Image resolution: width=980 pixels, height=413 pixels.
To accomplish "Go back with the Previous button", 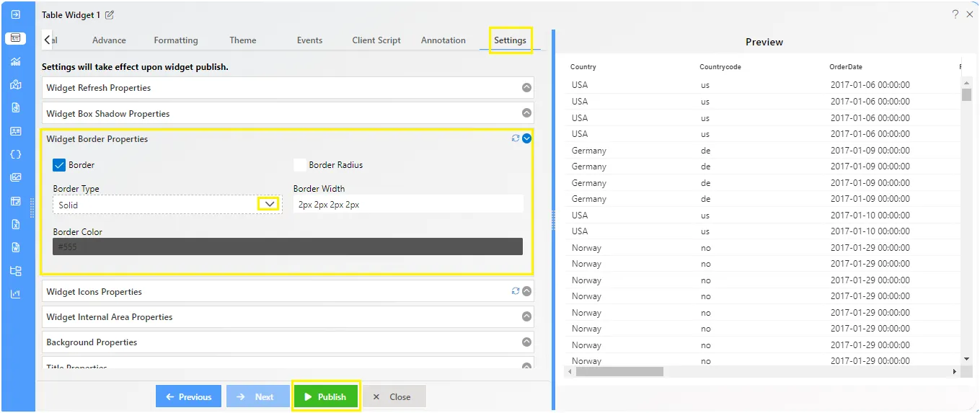I will [x=188, y=396].
